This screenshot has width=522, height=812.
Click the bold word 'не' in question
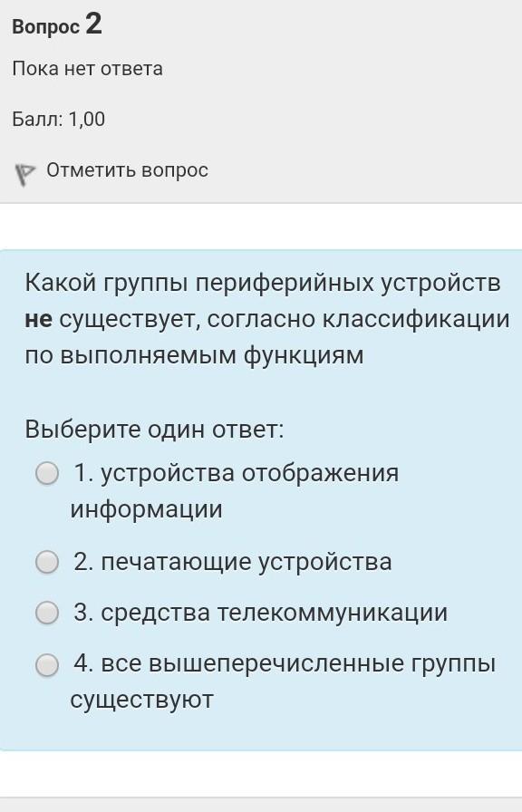pyautogui.click(x=38, y=320)
